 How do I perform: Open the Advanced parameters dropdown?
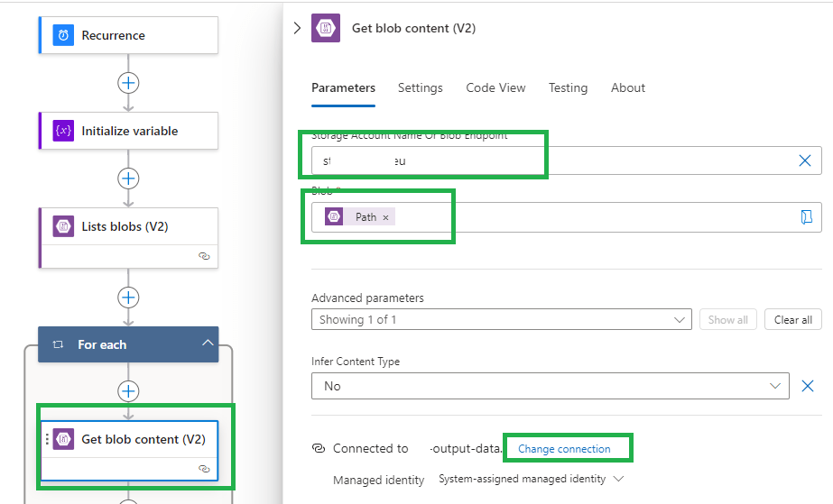502,319
